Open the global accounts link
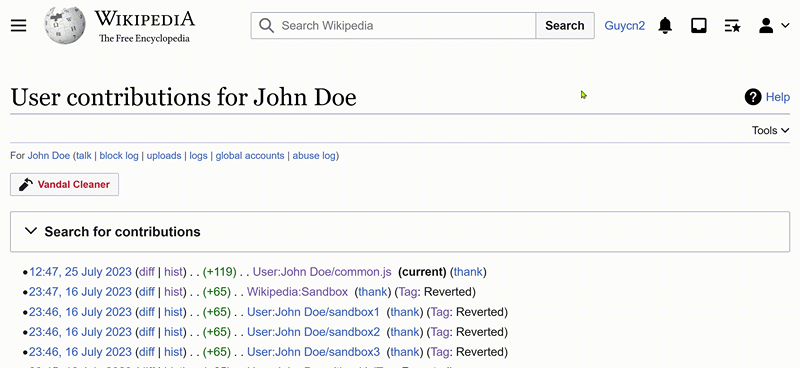800x368 pixels. click(x=250, y=156)
